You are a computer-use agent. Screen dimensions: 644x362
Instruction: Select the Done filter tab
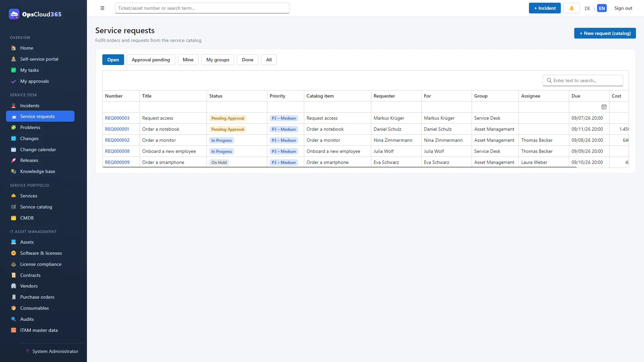248,60
